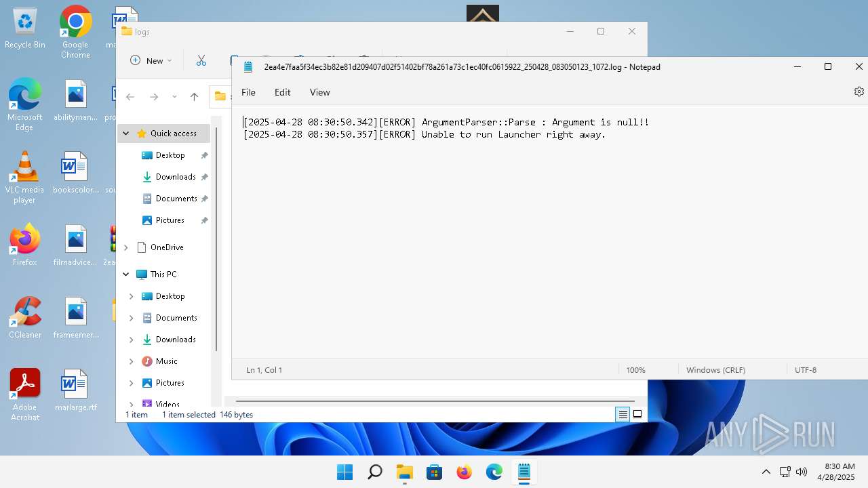
Task: Click Ln 1, Col 1 status entry
Action: [264, 370]
